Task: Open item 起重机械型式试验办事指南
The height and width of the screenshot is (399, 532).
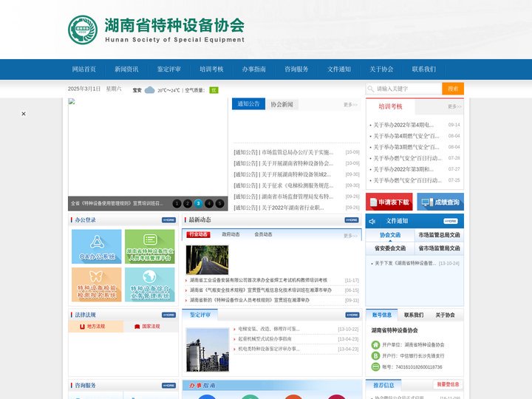Action: (265, 339)
